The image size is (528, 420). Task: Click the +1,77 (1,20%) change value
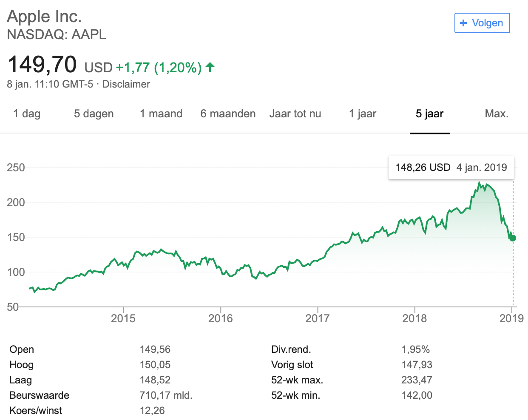[159, 68]
